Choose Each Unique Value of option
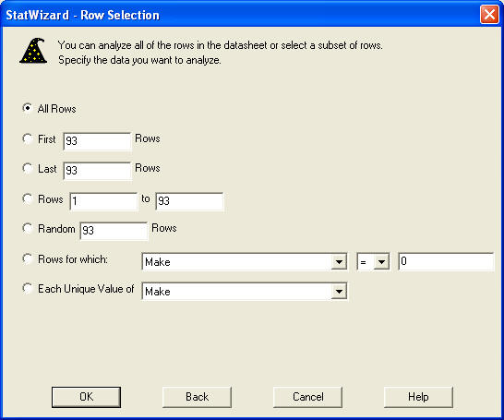This screenshot has height=420, width=504. 28,288
